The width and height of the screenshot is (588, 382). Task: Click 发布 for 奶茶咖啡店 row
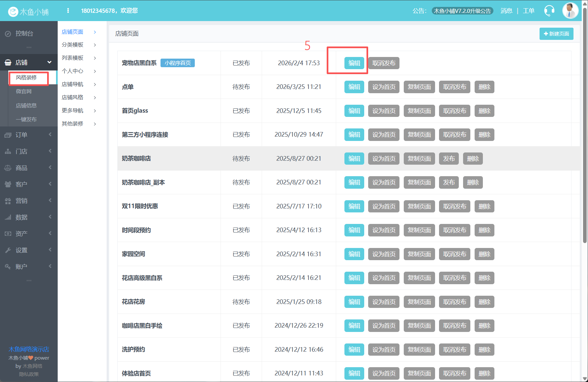click(x=449, y=158)
